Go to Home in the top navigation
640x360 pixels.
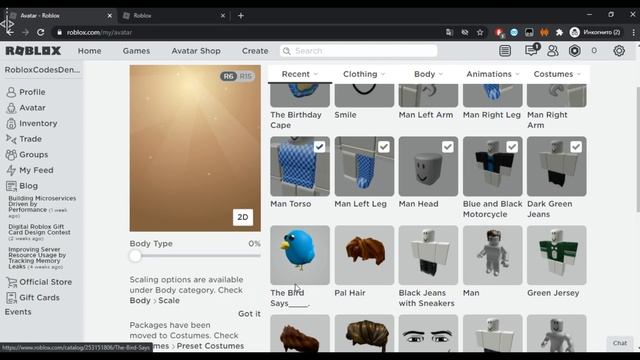pyautogui.click(x=89, y=51)
